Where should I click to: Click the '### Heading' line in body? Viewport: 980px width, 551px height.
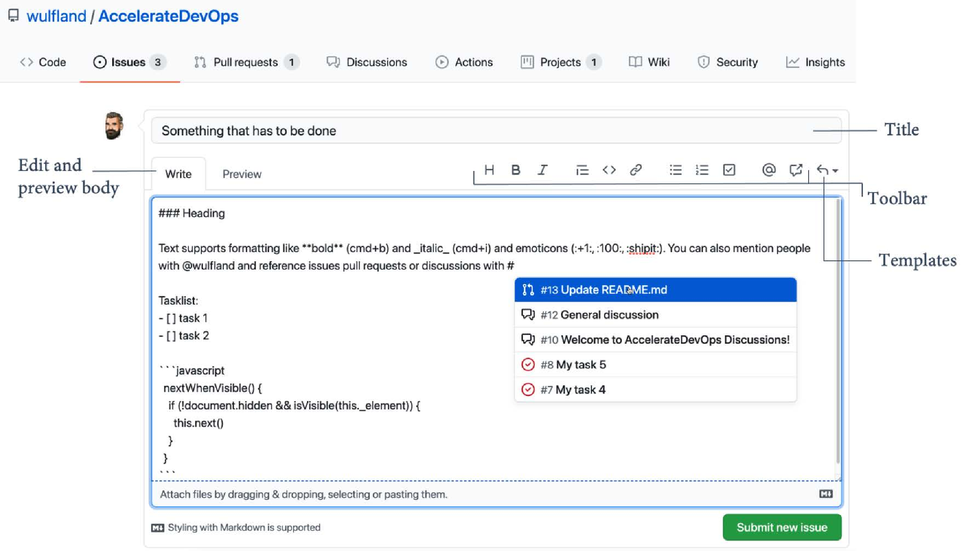coord(192,213)
